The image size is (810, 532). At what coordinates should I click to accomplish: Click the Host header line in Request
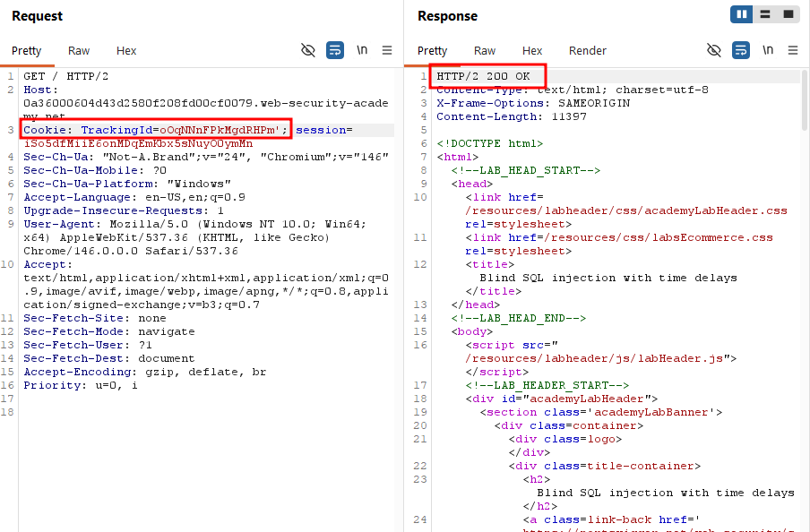click(x=205, y=103)
